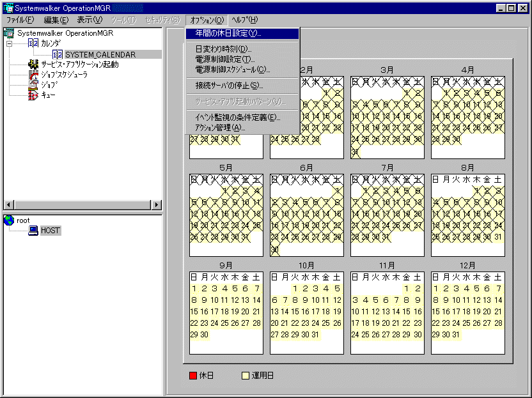Click the HOST computer icon
Screen dimensions: 532x398
click(x=33, y=231)
